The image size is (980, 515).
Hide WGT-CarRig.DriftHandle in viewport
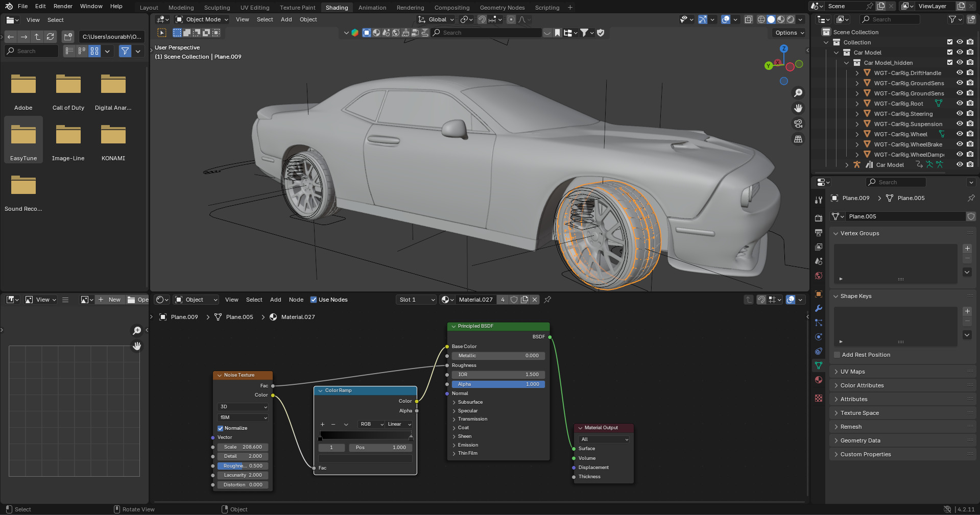pos(960,73)
